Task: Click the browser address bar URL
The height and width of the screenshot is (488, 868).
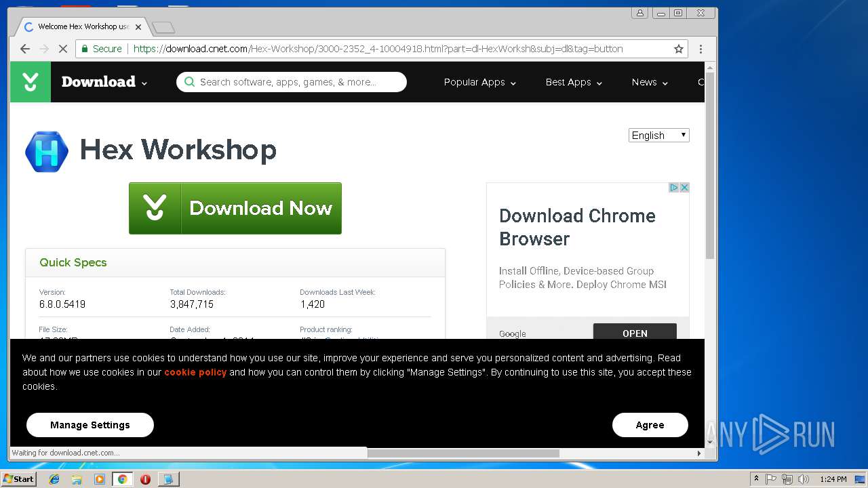Action: click(x=378, y=49)
